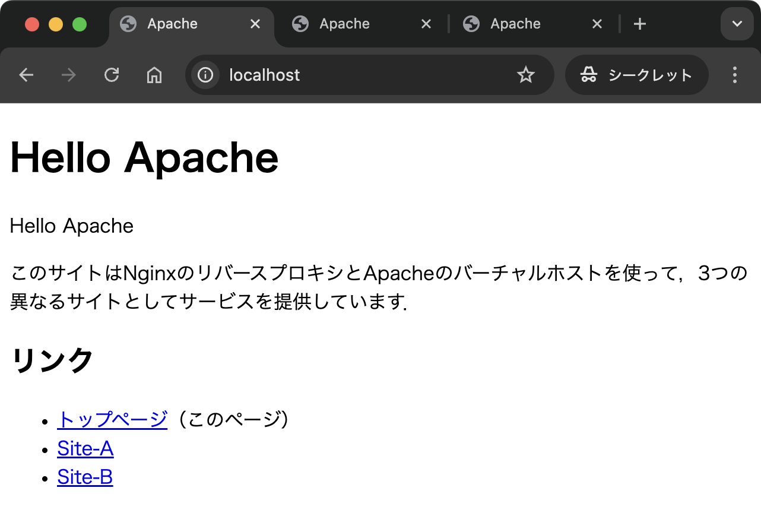Image resolution: width=761 pixels, height=532 pixels.
Task: Switch to the second Apache tab
Action: (x=344, y=24)
